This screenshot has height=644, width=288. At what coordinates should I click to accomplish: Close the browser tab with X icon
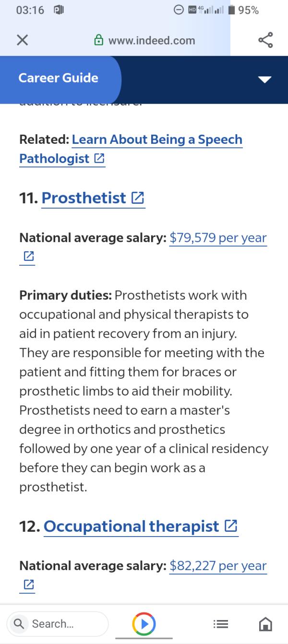coord(22,40)
